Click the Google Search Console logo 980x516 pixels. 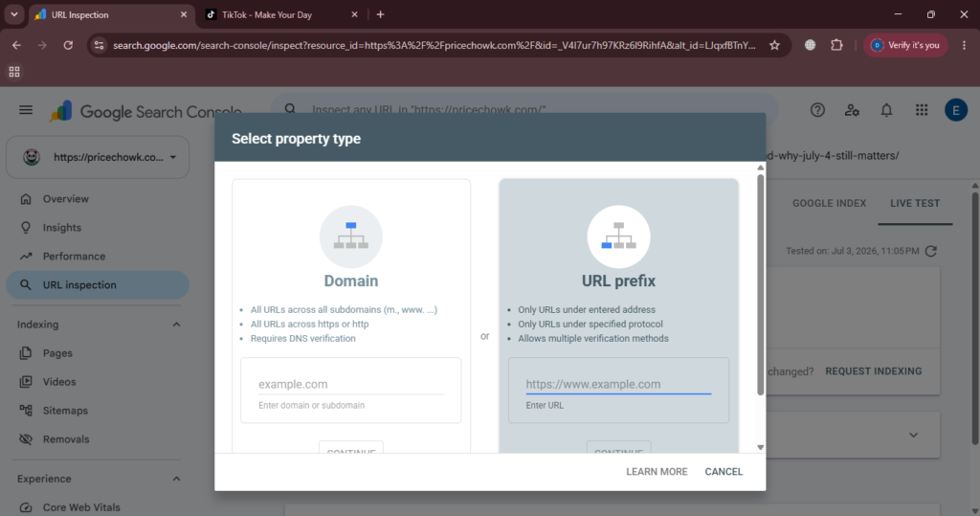click(x=145, y=112)
